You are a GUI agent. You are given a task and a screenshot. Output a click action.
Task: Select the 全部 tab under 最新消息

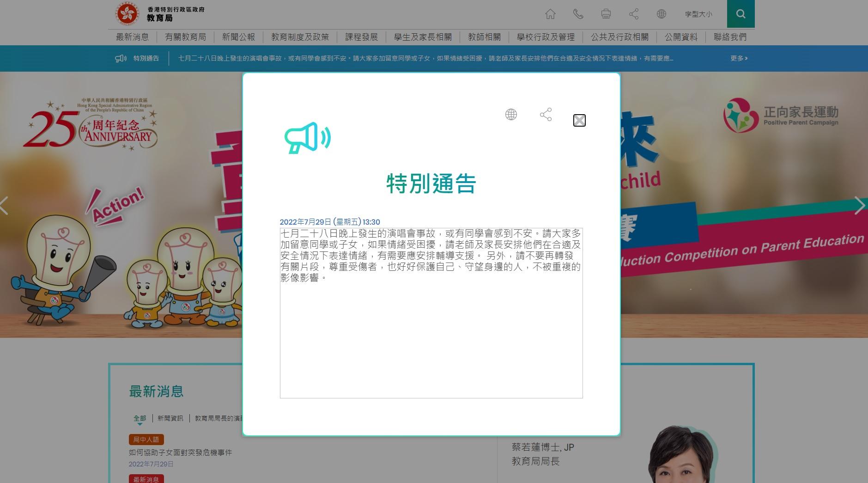coord(140,418)
